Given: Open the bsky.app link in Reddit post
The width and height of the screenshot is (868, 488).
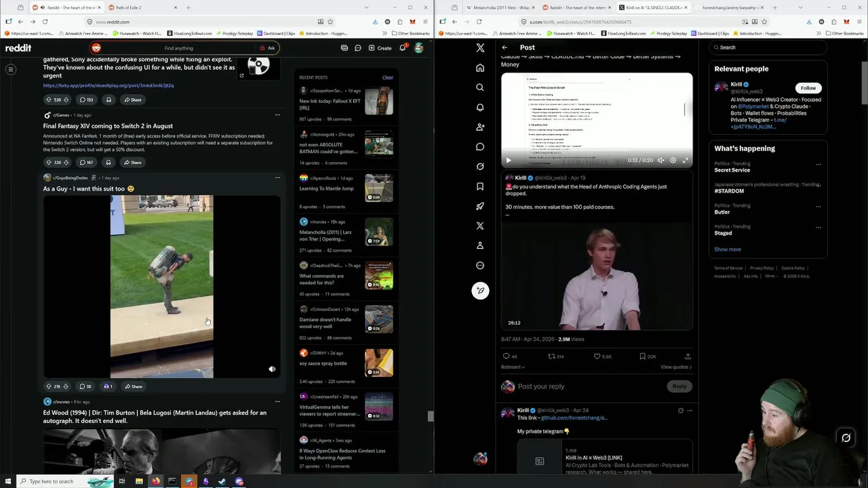Looking at the screenshot, I should pyautogui.click(x=108, y=85).
